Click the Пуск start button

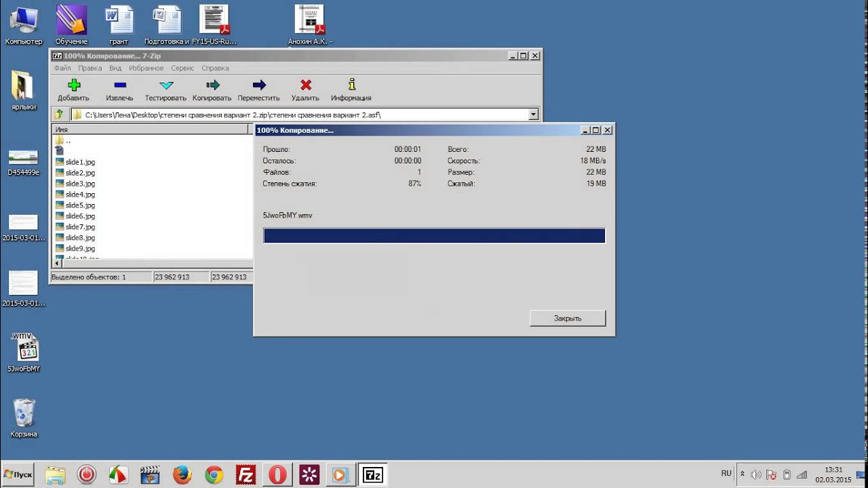pos(18,474)
